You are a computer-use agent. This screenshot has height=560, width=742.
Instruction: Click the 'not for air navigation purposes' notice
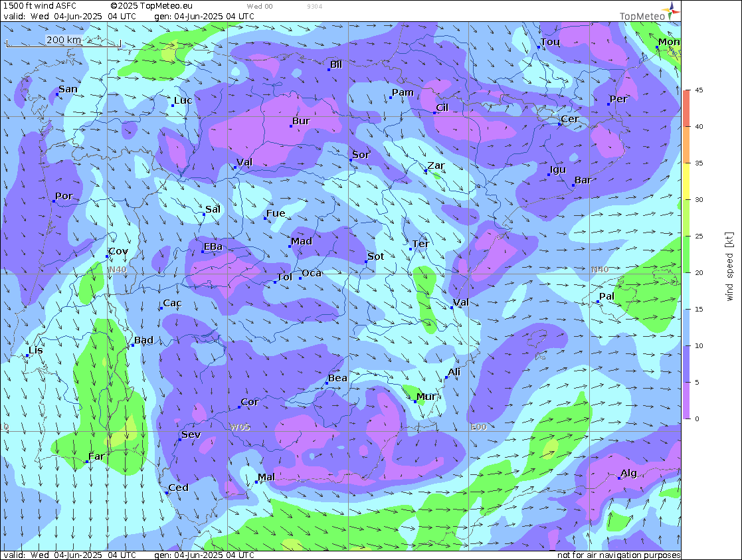[618, 555]
